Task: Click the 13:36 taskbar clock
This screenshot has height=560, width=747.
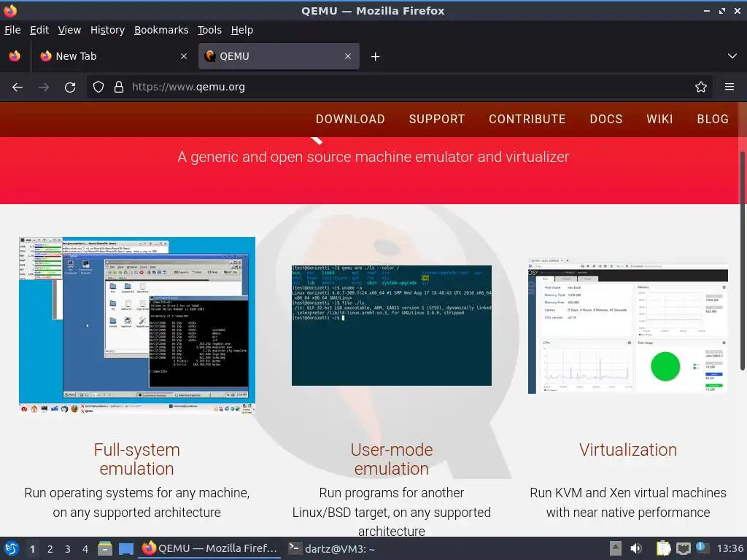Action: (730, 548)
